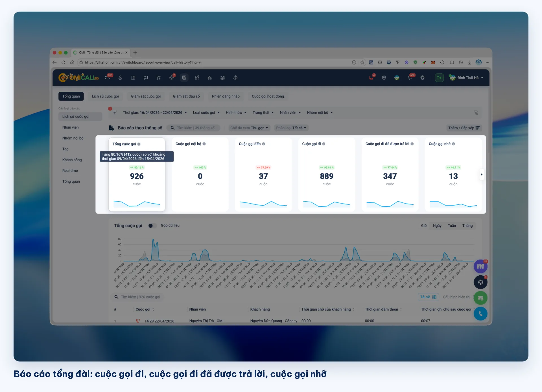Open the Phiên đăng nhập tab
This screenshot has height=392, width=542.
(226, 96)
